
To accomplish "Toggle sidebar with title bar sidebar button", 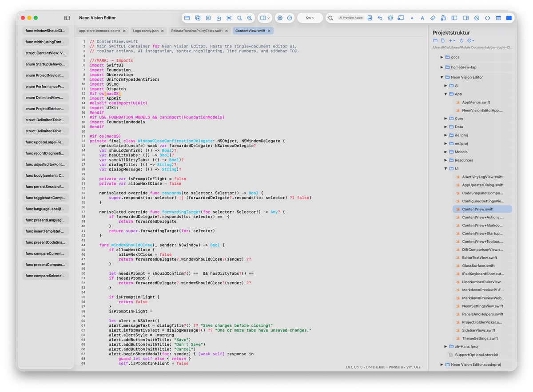I will (67, 18).
